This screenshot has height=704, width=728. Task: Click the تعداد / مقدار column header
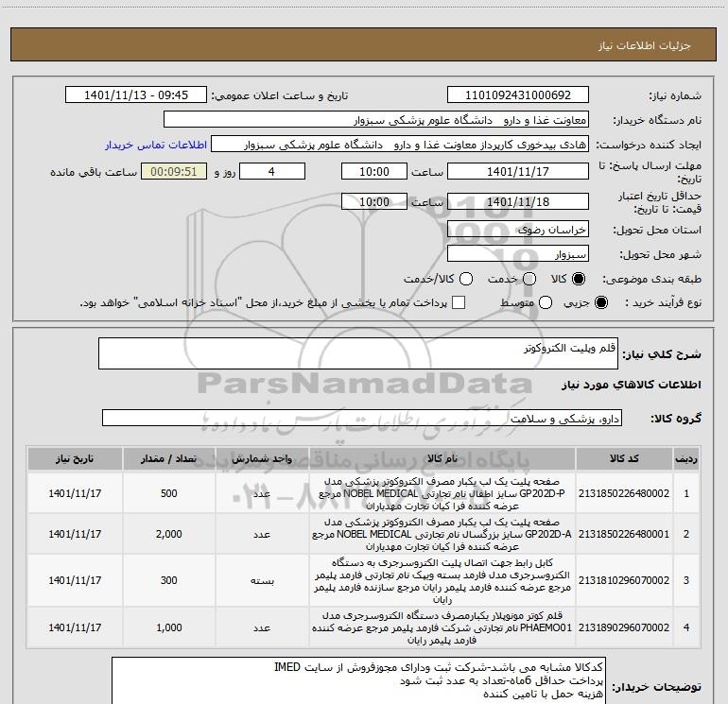tap(169, 459)
